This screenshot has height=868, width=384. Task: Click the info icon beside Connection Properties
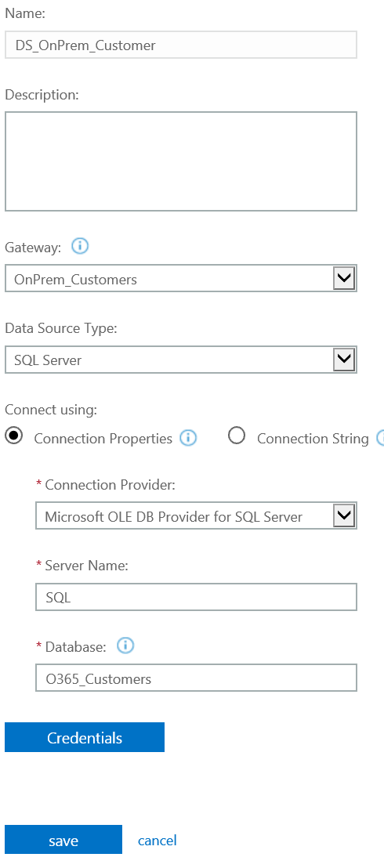(188, 439)
